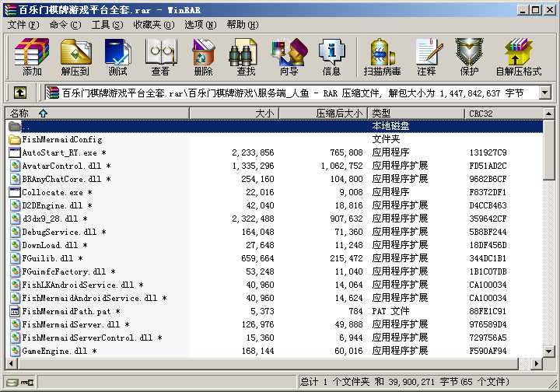Click the FishMermaidConfig folder icon
560x392 pixels.
coord(15,139)
